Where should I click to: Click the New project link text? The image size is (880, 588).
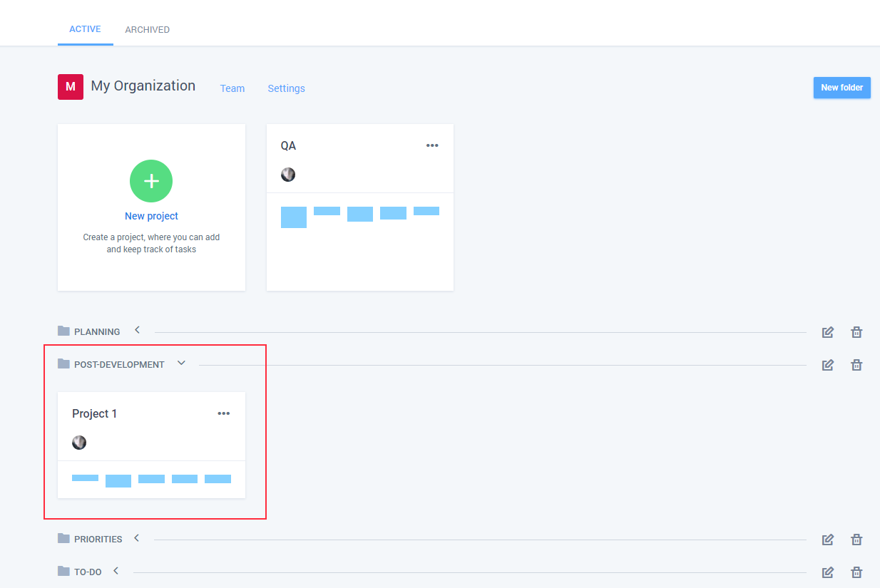[x=151, y=216]
